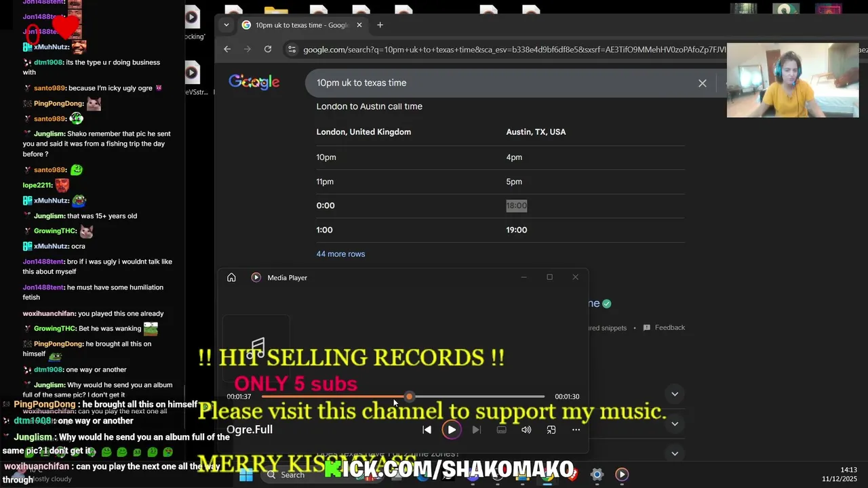Expand third related question chevron
The image size is (868, 488).
pyautogui.click(x=675, y=453)
